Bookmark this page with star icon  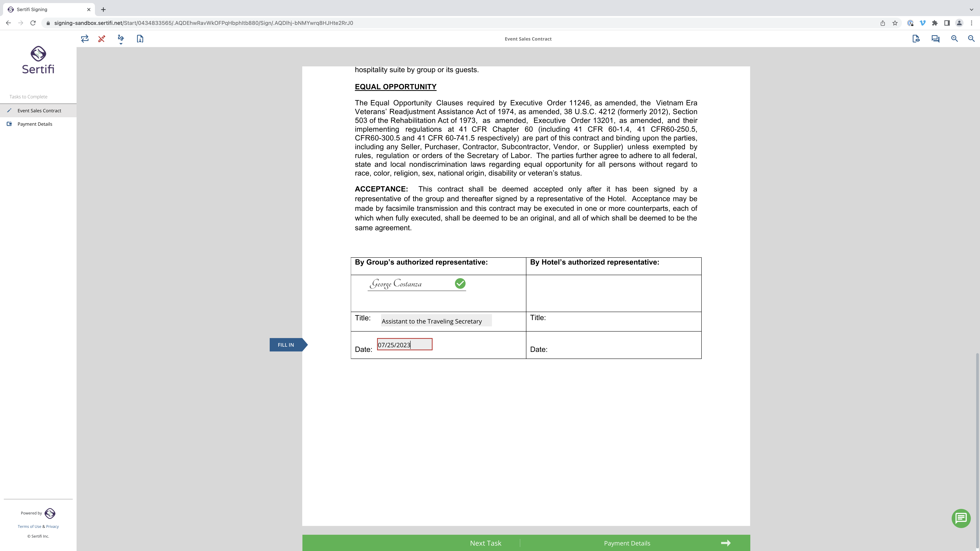click(895, 23)
